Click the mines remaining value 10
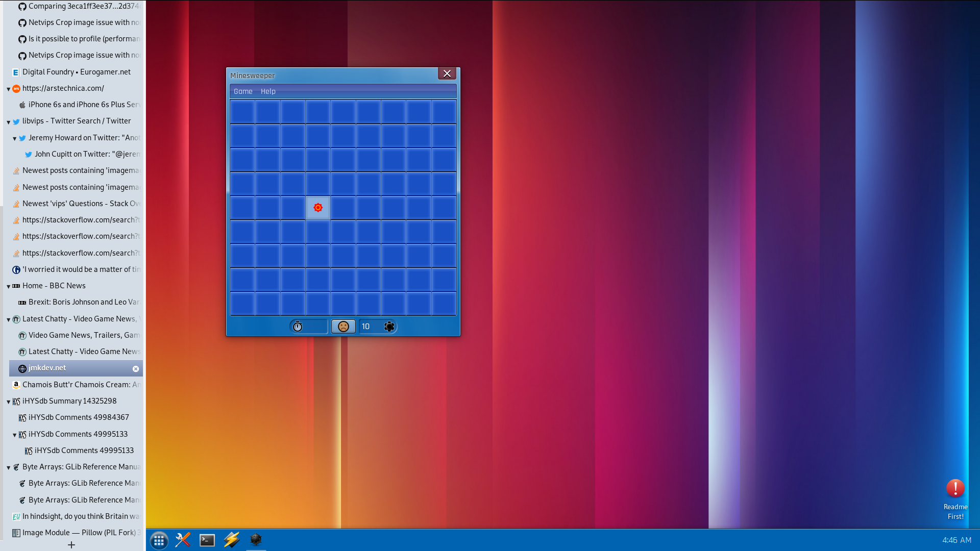980x551 pixels. tap(365, 327)
